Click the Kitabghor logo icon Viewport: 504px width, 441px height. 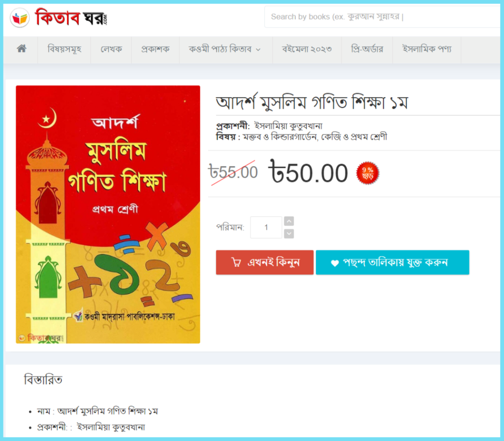pyautogui.click(x=20, y=18)
